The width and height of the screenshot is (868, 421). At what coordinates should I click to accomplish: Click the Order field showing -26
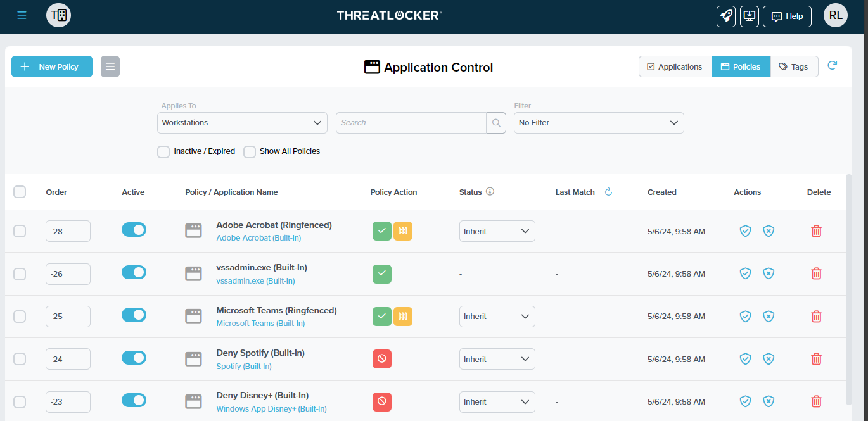pos(68,273)
